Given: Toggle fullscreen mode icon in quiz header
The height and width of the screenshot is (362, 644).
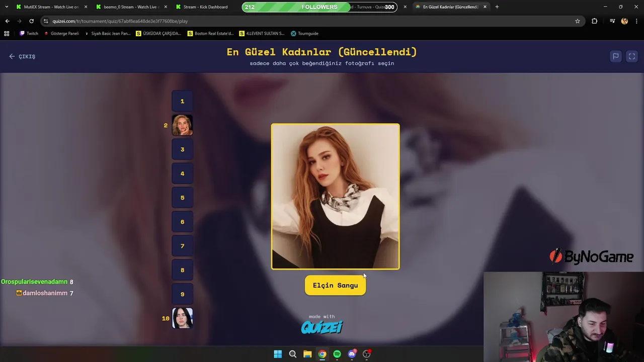Looking at the screenshot, I should (632, 56).
